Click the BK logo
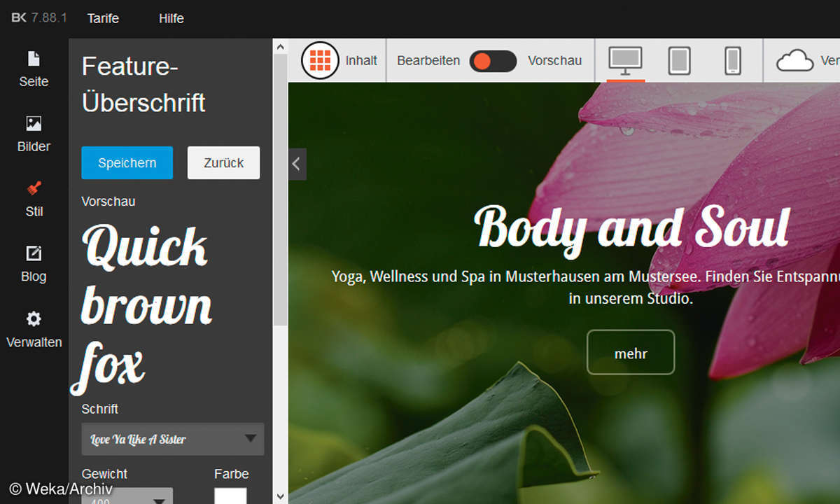Image resolution: width=840 pixels, height=504 pixels. pos(19,17)
